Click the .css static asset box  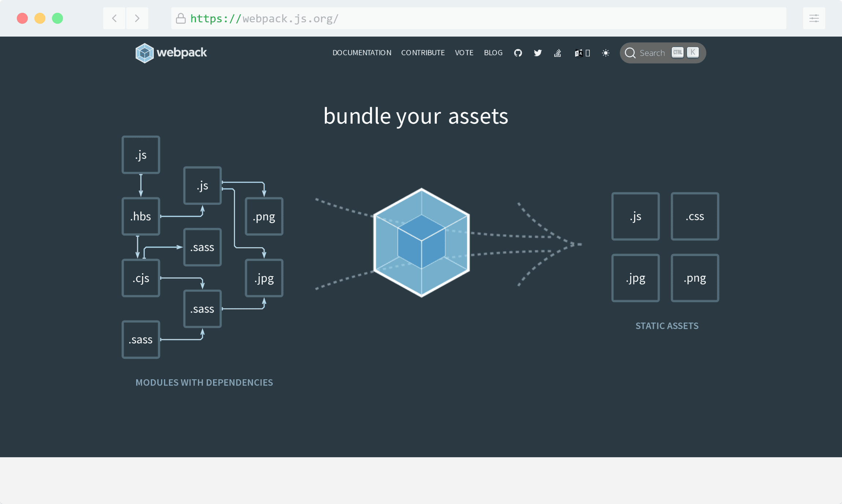[x=694, y=216]
